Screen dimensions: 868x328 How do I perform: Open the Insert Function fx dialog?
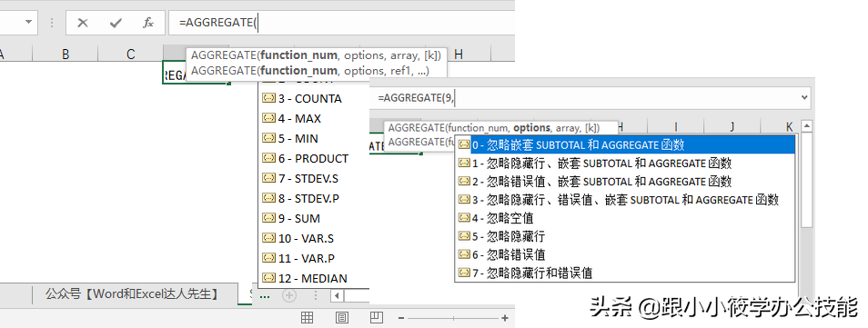click(148, 23)
